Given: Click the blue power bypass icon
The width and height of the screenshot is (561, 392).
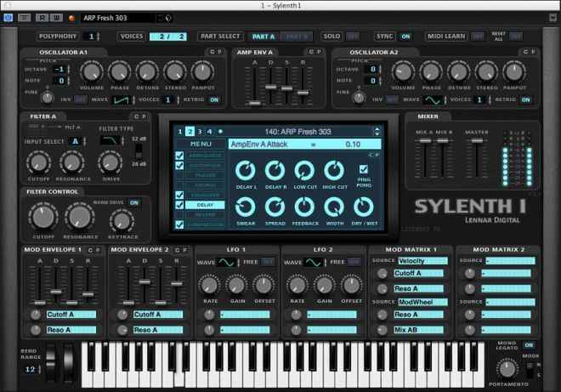Looking at the screenshot, I should tap(8, 18).
